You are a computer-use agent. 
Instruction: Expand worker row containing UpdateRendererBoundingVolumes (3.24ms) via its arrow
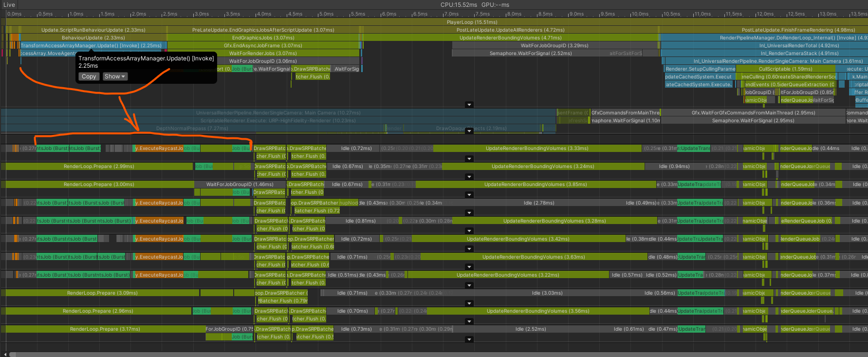(469, 177)
